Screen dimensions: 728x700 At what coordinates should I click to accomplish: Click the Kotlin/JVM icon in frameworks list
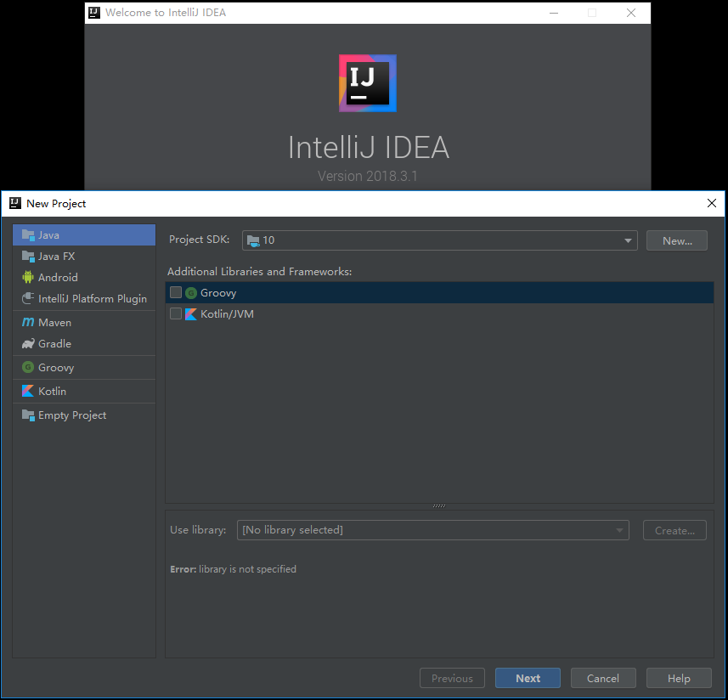pos(191,314)
